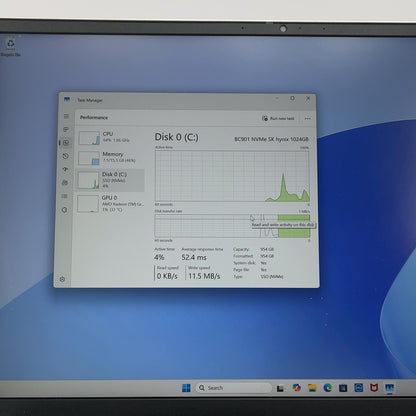Open the Processes page in the sidebar
Screen dimensions: 416x416
coord(66,129)
